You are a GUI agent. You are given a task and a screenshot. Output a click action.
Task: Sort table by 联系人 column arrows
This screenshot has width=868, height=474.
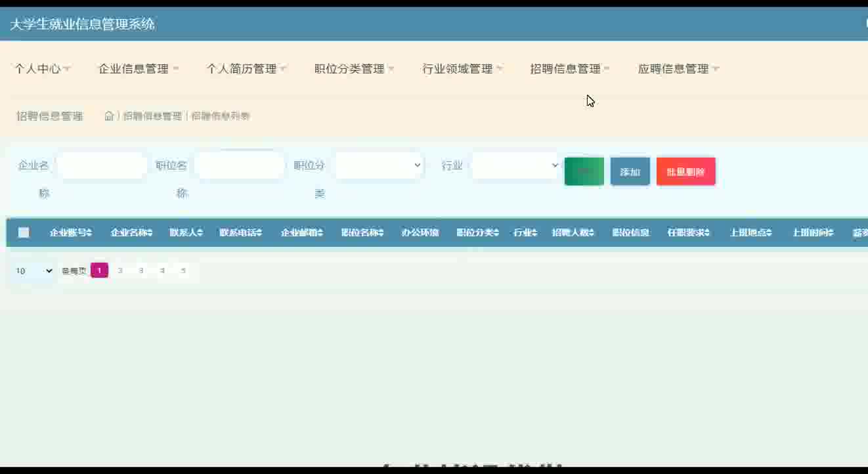[200, 232]
